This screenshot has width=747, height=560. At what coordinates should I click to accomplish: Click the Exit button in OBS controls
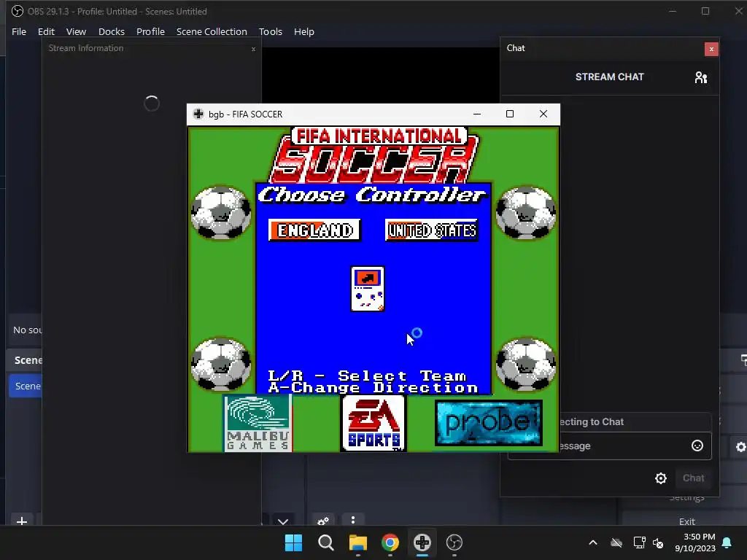(x=686, y=521)
